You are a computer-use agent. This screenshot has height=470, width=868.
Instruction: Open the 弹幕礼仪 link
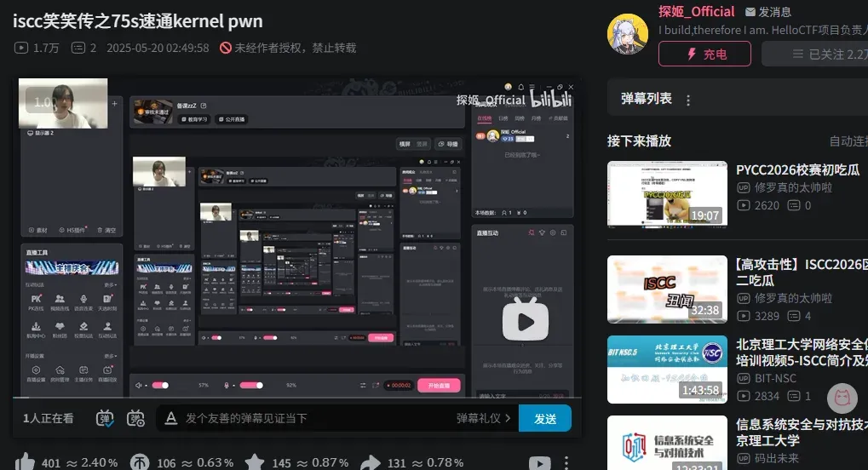point(483,419)
